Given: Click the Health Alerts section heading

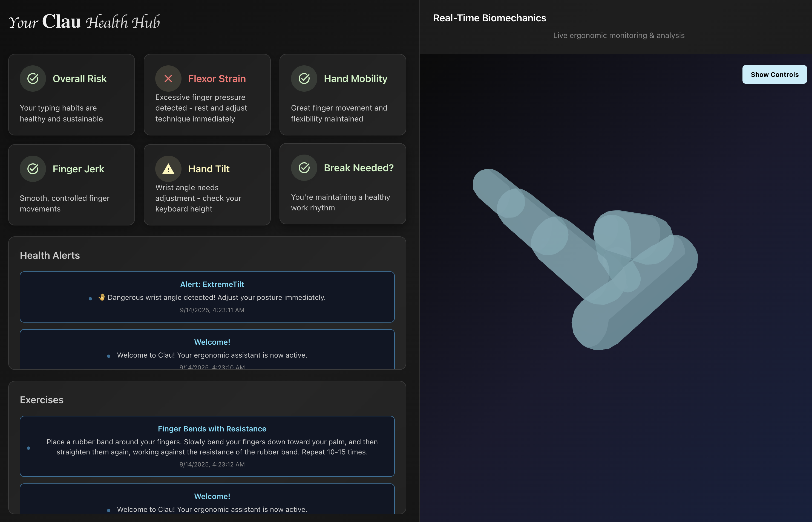Looking at the screenshot, I should click(x=50, y=256).
